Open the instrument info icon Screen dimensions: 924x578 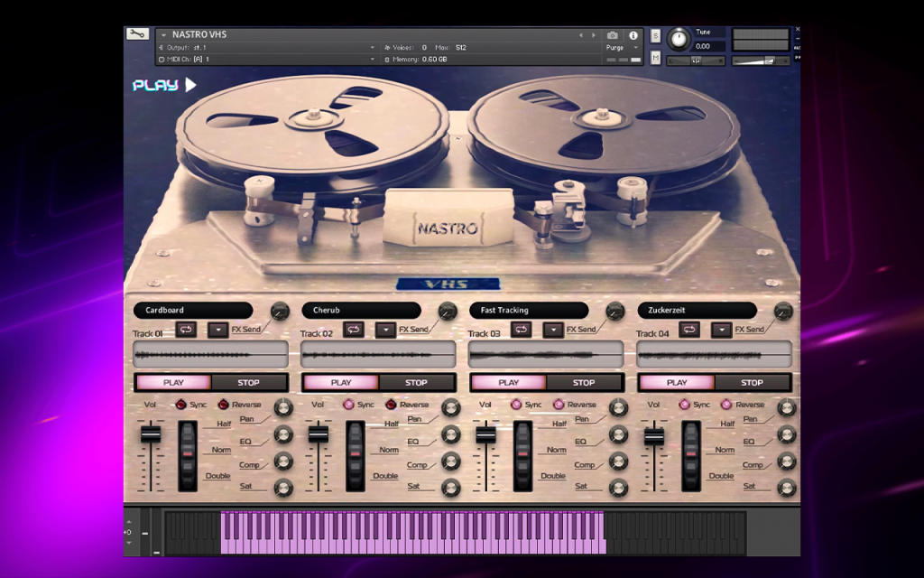point(633,35)
